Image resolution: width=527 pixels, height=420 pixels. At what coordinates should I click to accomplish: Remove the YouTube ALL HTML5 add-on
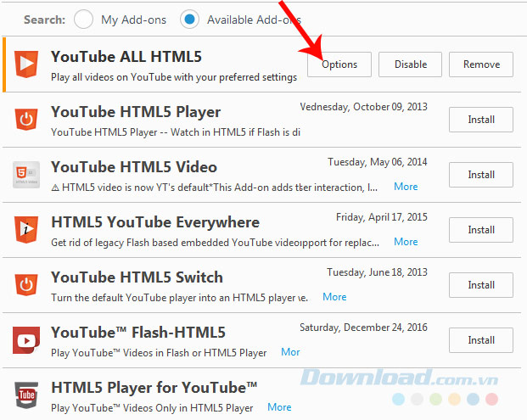[x=481, y=64]
